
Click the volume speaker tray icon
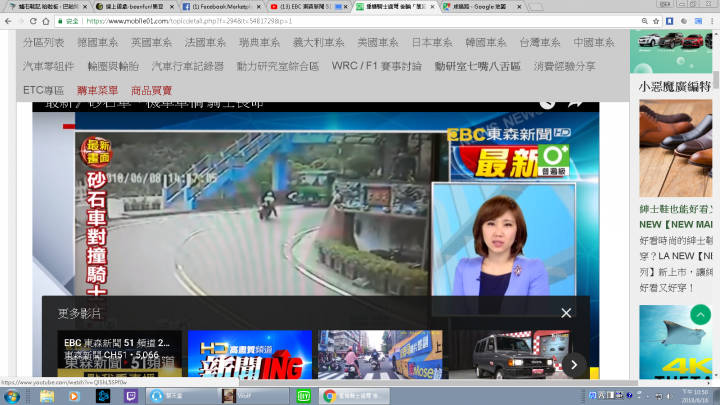click(669, 396)
